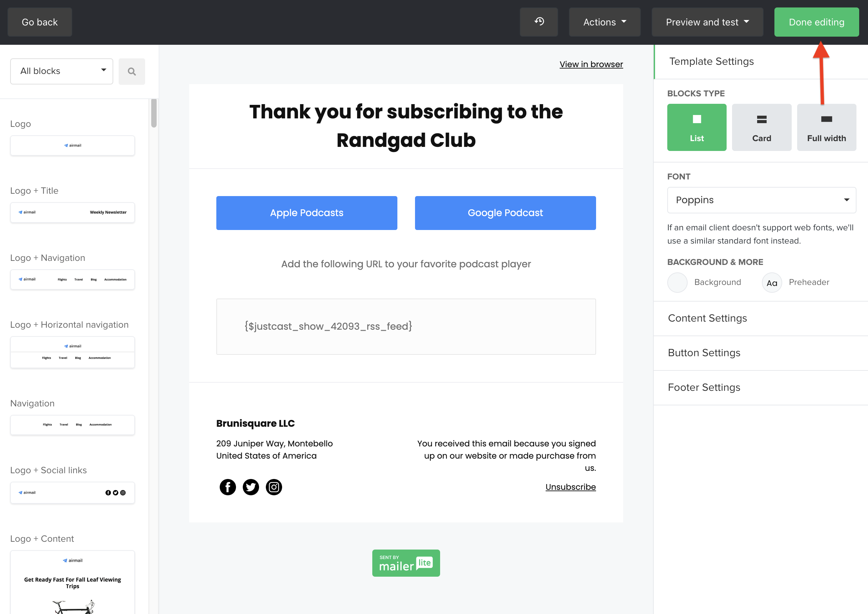Open the All blocks dropdown
The image size is (868, 614).
click(x=62, y=71)
